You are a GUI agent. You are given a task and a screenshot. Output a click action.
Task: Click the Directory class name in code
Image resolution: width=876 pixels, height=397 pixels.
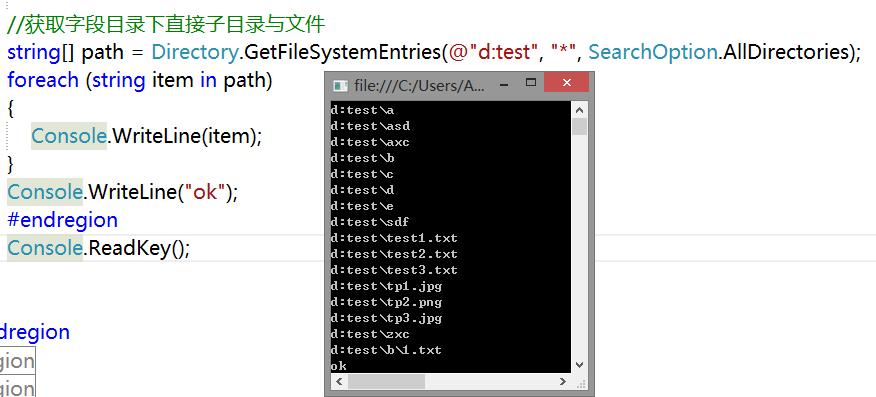[x=195, y=52]
